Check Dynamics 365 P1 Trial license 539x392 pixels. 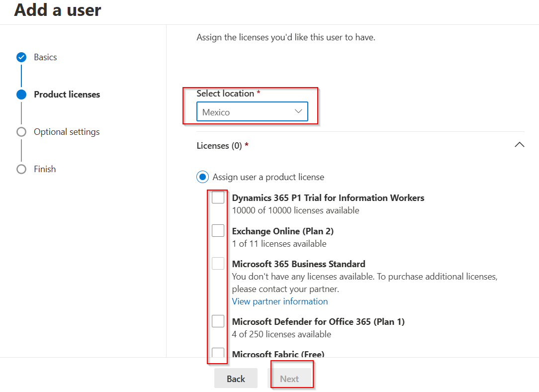click(x=218, y=197)
